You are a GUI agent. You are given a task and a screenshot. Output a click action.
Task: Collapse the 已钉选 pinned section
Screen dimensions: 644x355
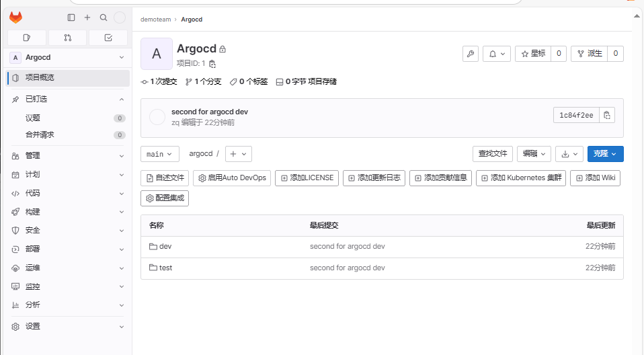[68, 100]
